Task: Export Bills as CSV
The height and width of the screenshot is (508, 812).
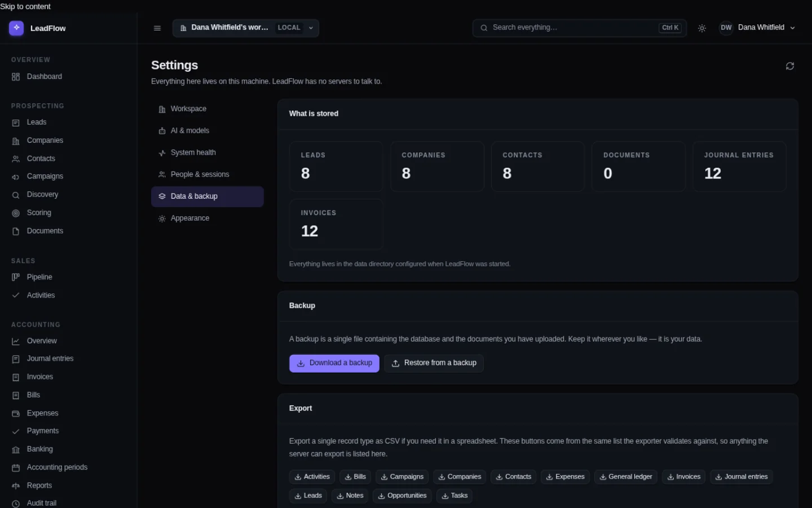Action: (x=355, y=477)
